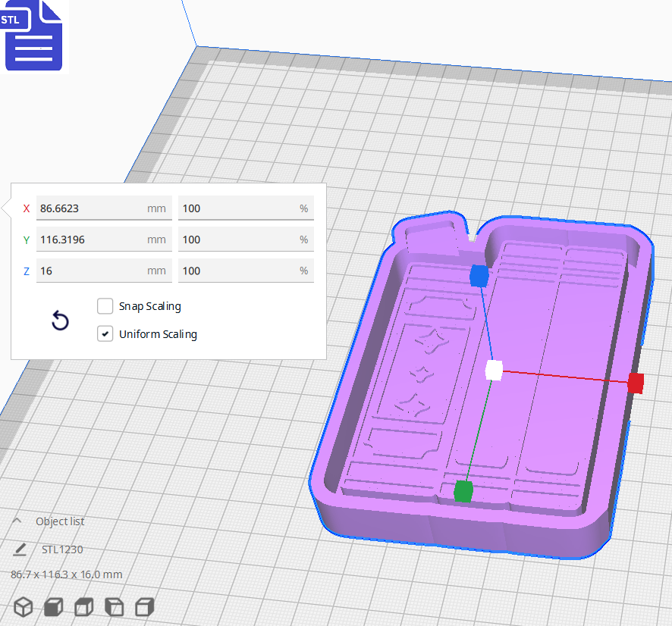Screen dimensions: 672x626
Task: Click the Z height input showing 16 mm
Action: tap(104, 271)
